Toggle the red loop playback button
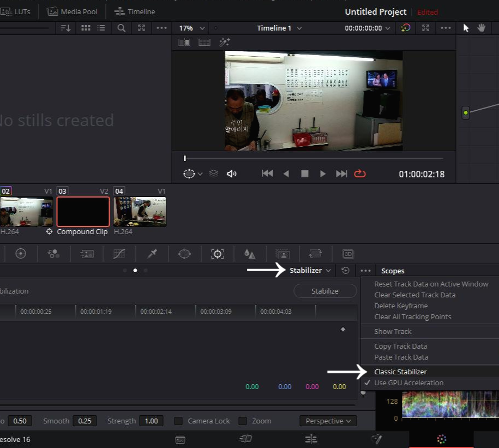499x448 pixels. coord(360,174)
